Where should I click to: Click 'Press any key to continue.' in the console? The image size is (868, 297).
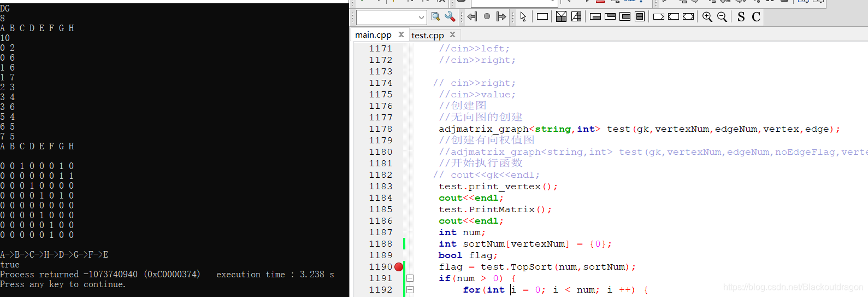(x=63, y=284)
